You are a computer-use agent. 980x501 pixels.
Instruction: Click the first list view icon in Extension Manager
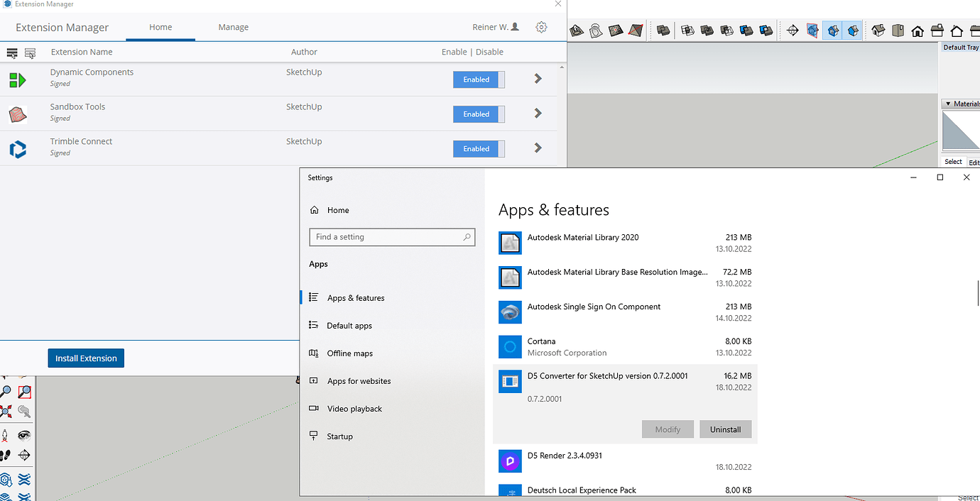pos(12,53)
